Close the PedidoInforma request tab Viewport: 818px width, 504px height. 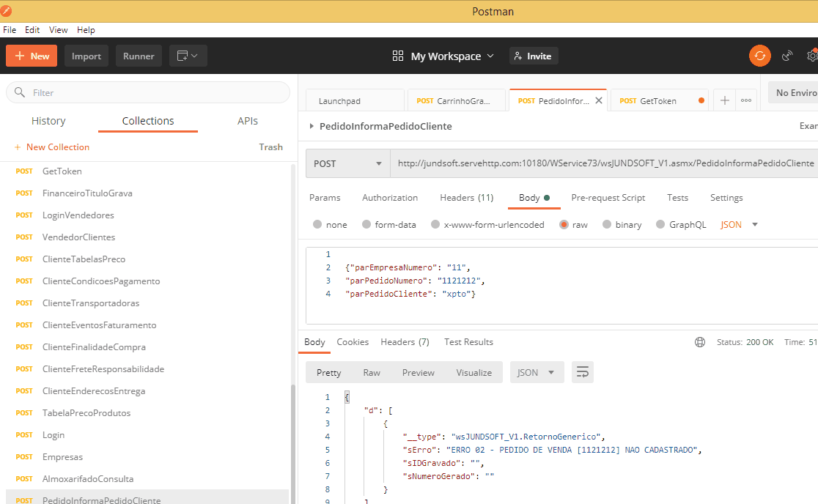tap(599, 100)
